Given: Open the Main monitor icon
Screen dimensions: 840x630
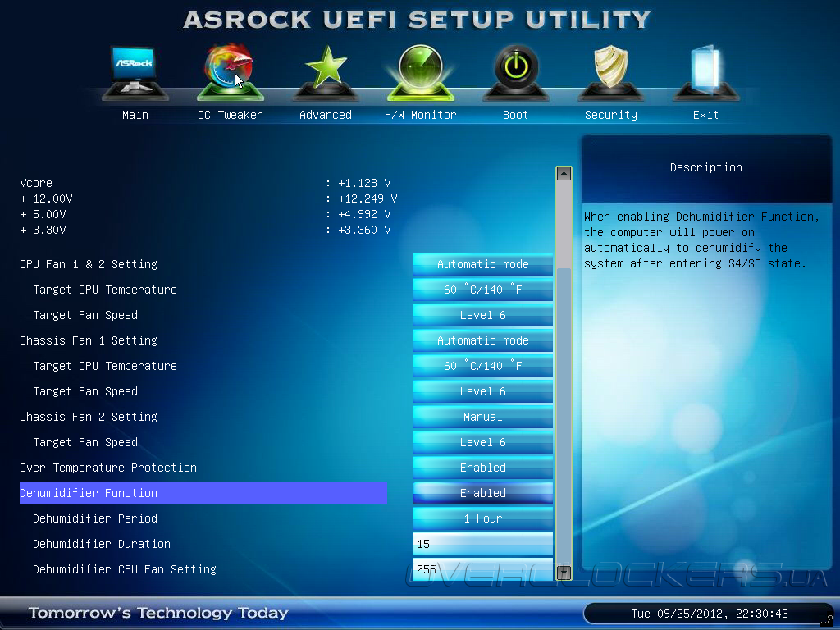Looking at the screenshot, I should pyautogui.click(x=135, y=73).
